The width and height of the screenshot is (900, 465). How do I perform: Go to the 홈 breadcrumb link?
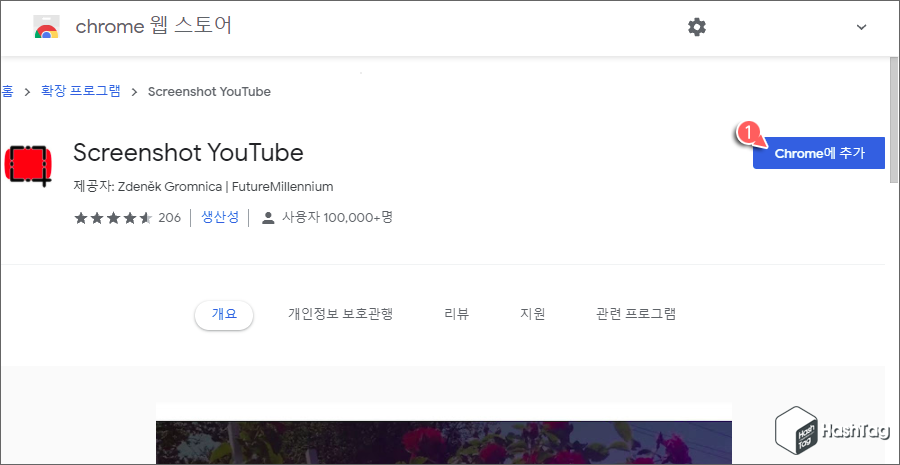click(7, 91)
